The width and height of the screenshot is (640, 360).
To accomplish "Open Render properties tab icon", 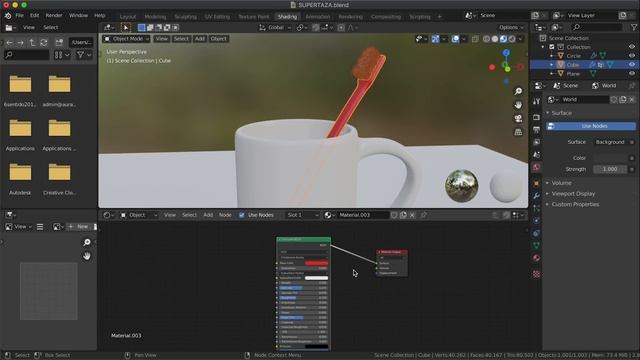I will (x=536, y=118).
